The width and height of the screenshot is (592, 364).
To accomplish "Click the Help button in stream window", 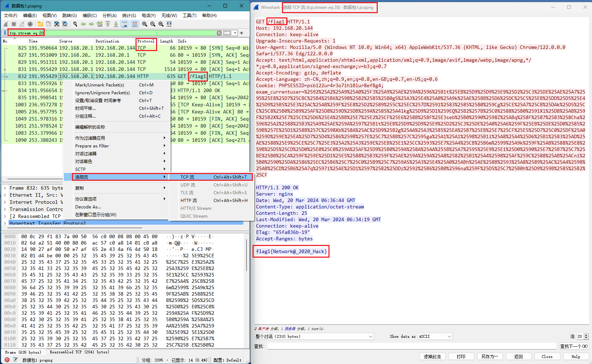I will point(576,357).
